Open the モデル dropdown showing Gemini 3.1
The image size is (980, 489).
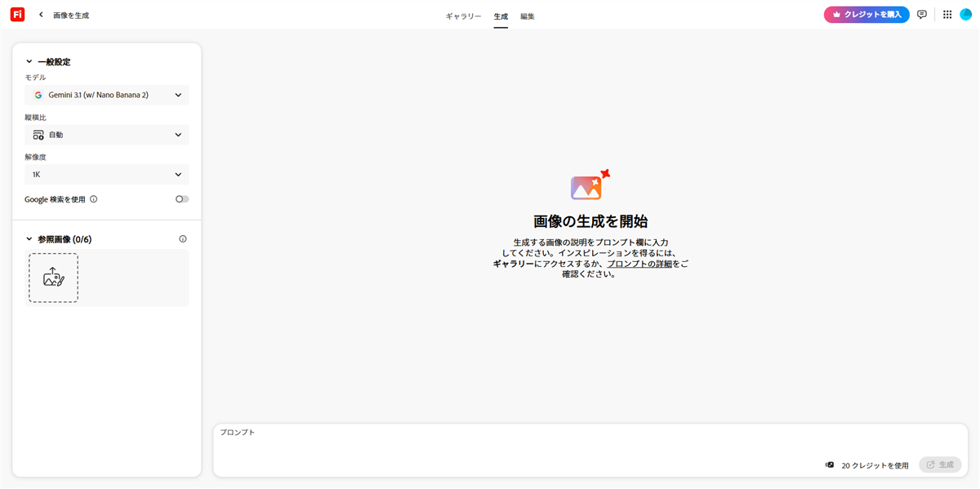pos(107,95)
